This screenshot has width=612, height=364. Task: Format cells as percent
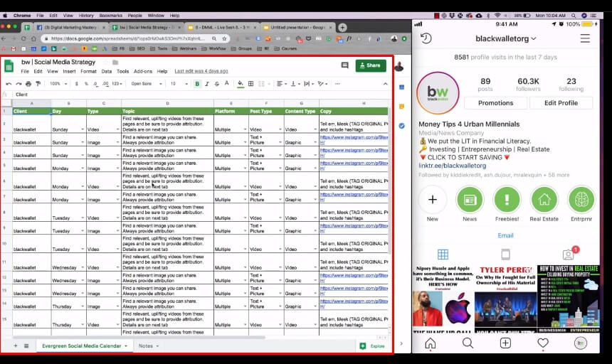pos(86,84)
